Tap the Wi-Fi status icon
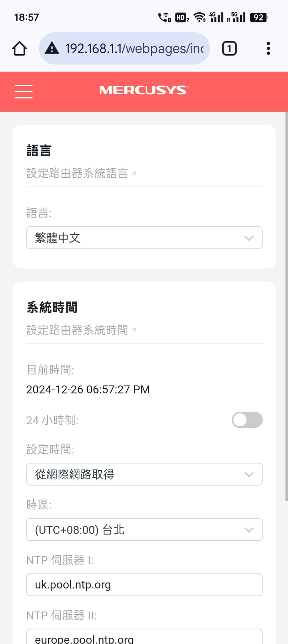288x644 pixels. click(200, 17)
